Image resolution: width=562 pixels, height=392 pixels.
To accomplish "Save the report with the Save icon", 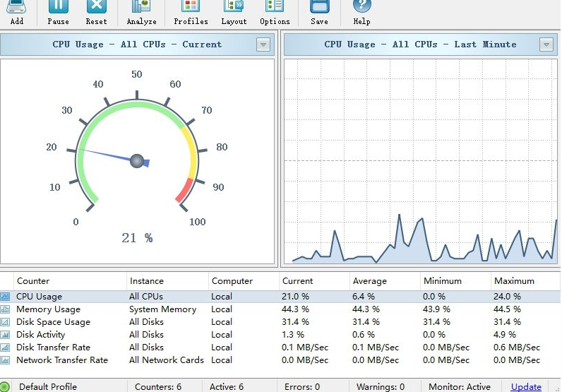I will coord(319,11).
